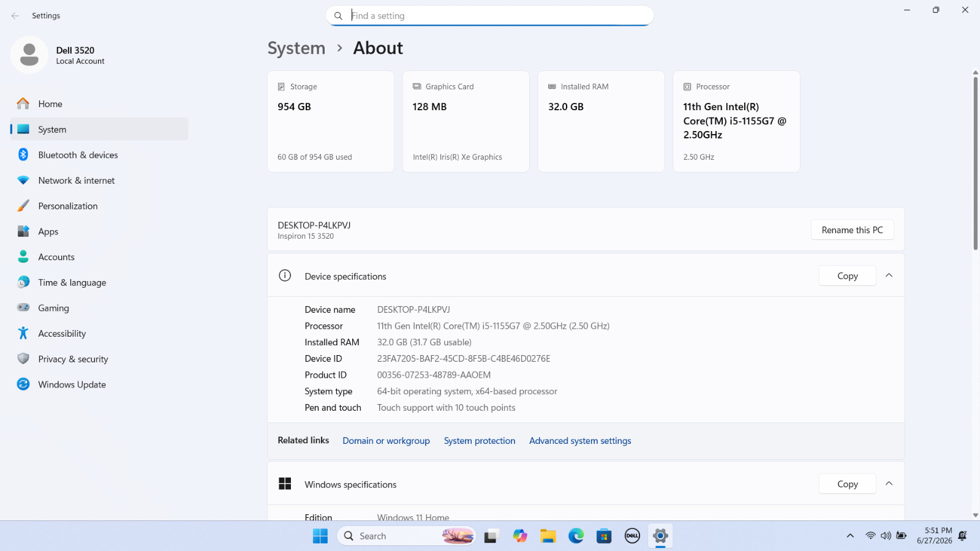Click the battery tray icon

[x=902, y=536]
